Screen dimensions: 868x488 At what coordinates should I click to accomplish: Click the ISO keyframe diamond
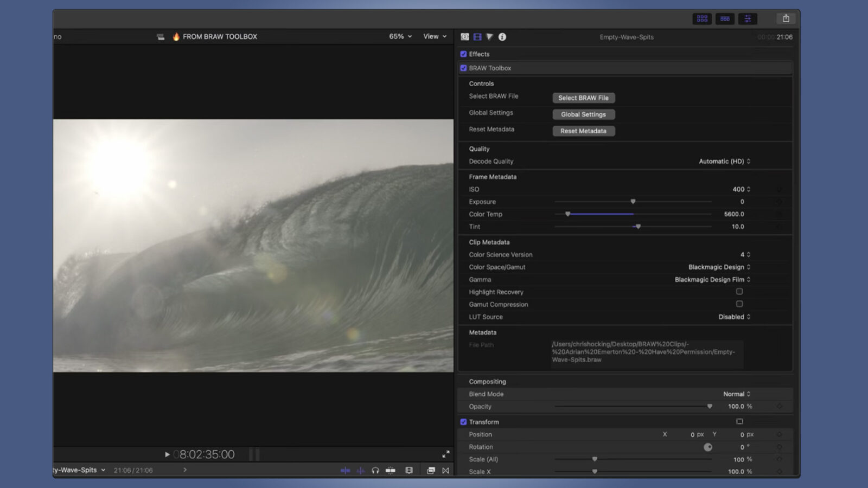point(780,189)
